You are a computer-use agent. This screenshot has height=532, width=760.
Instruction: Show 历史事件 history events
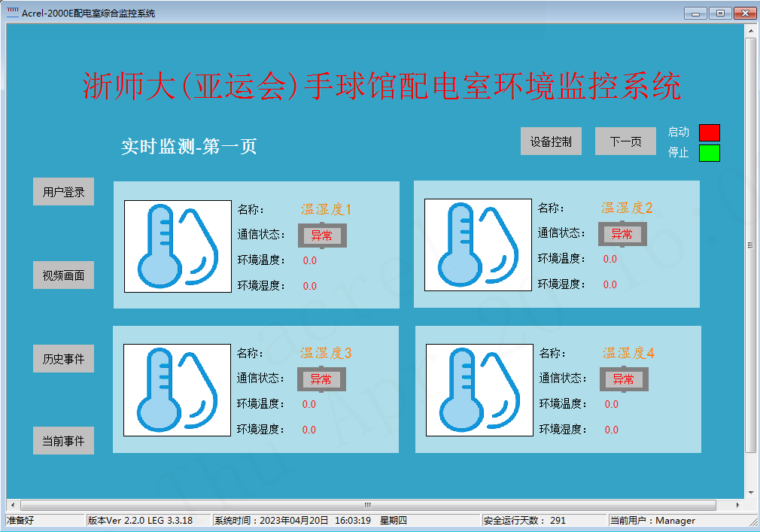[x=64, y=359]
